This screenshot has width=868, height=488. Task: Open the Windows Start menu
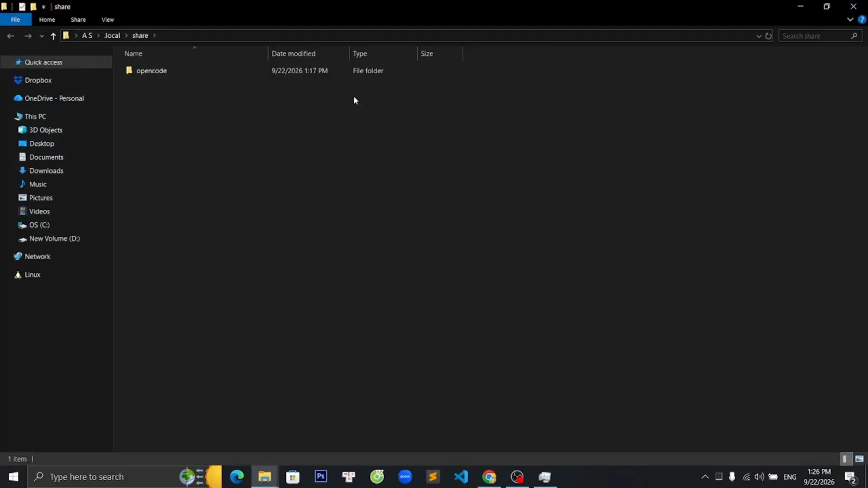pos(14,477)
